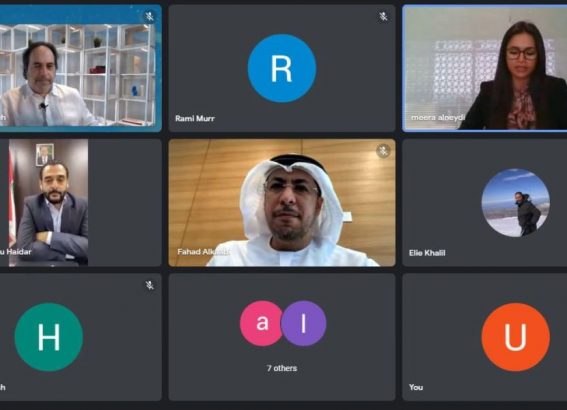Select the Haidar video tile with crossed arms
The height and width of the screenshot is (410, 567).
click(80, 202)
